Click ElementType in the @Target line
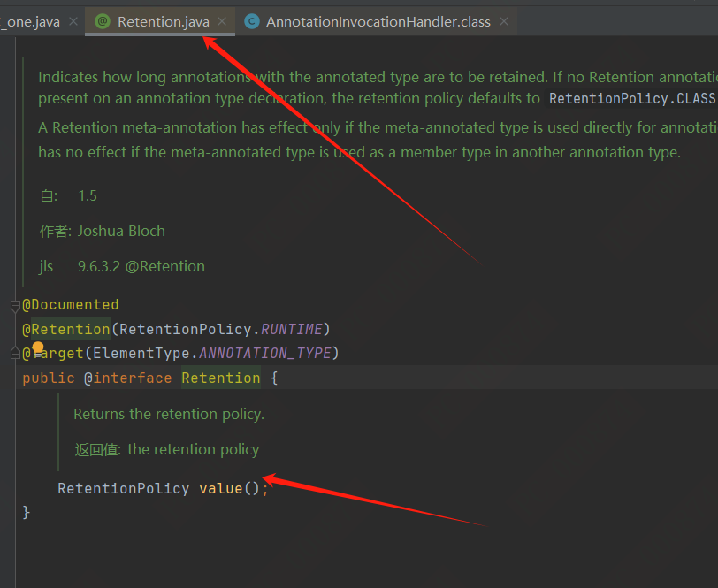This screenshot has height=588, width=718. coord(141,353)
